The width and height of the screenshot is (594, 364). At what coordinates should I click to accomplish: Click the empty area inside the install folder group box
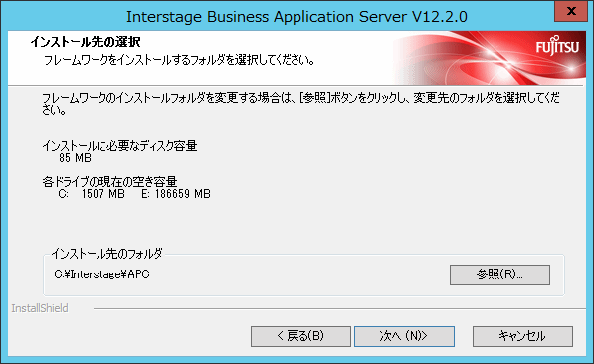point(299,274)
